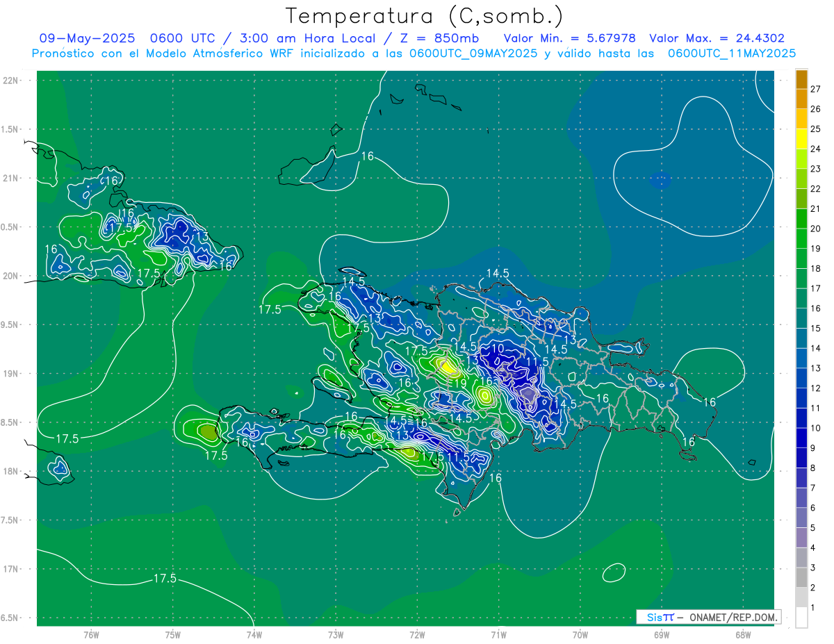834x644 pixels.
Task: Click the 'Temperatura (C,somb.)' chart title
Action: tap(424, 15)
